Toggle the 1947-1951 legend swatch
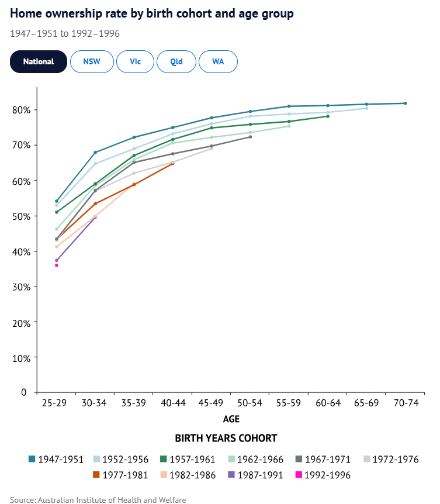The height and width of the screenshot is (504, 440). [x=32, y=460]
